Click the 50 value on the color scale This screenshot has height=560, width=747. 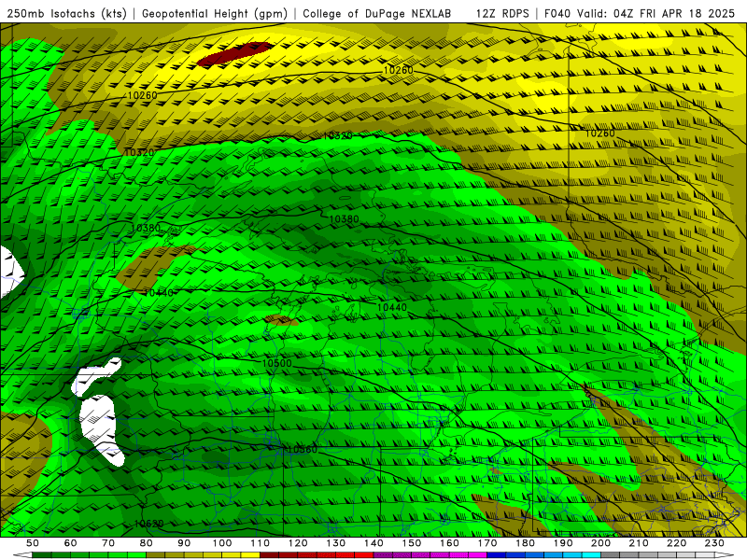point(33,543)
